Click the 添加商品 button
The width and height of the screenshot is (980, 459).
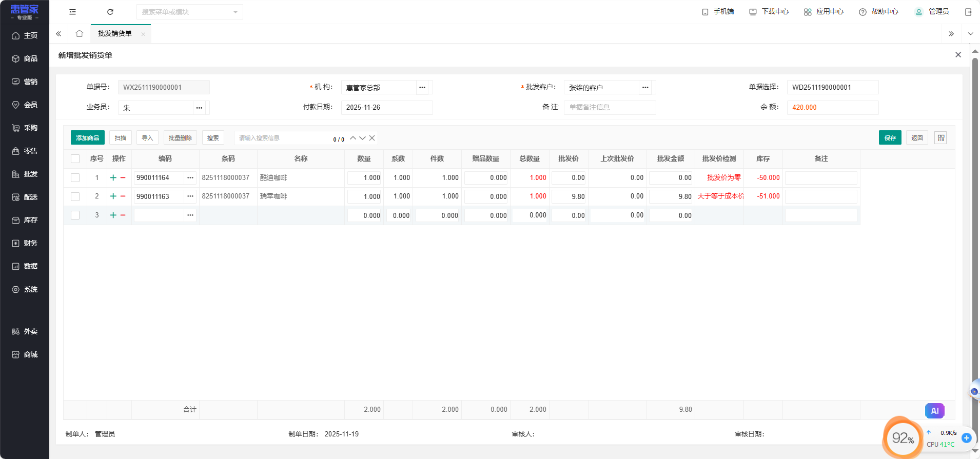tap(88, 138)
